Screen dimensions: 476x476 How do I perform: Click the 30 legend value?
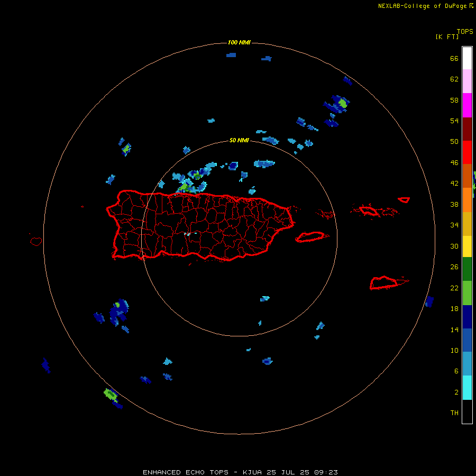[454, 246]
